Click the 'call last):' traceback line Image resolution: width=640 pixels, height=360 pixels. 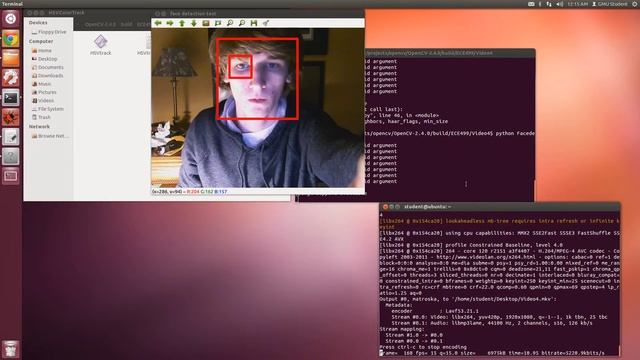pyautogui.click(x=384, y=109)
